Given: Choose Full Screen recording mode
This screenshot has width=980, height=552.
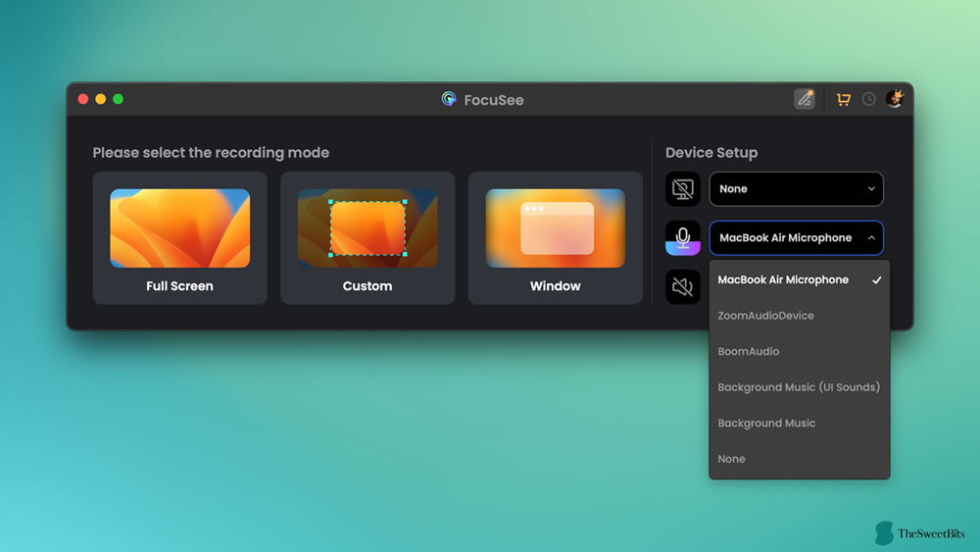Looking at the screenshot, I should (180, 238).
